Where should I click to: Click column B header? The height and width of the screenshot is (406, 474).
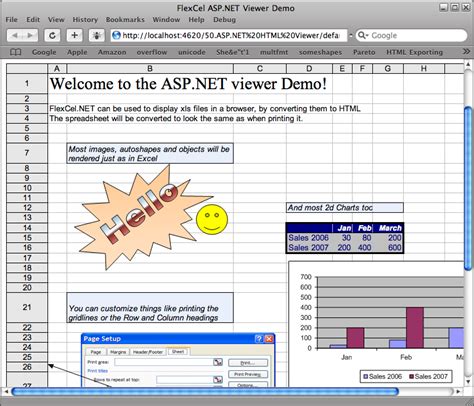150,69
